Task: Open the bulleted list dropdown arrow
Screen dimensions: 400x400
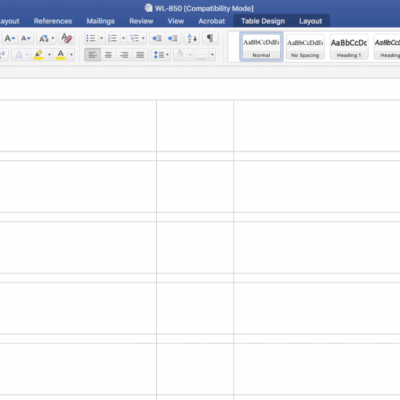Action: click(x=102, y=38)
